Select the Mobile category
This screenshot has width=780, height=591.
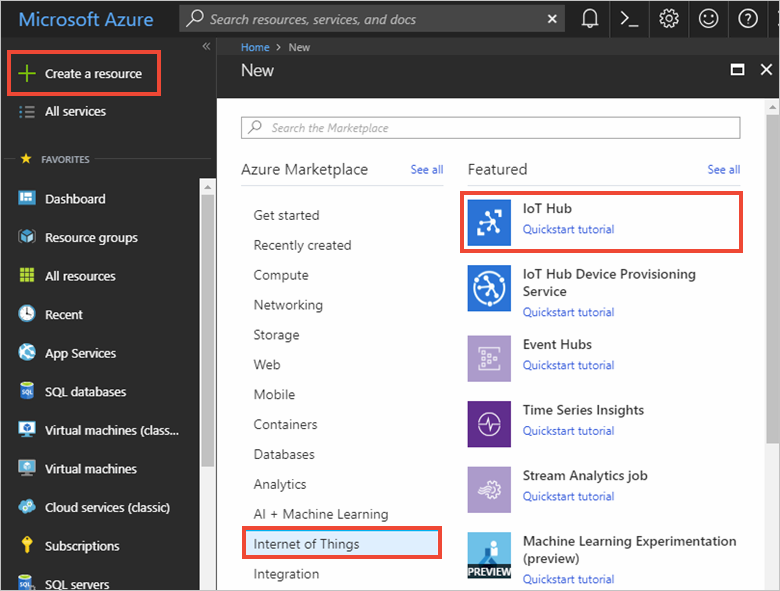[274, 394]
